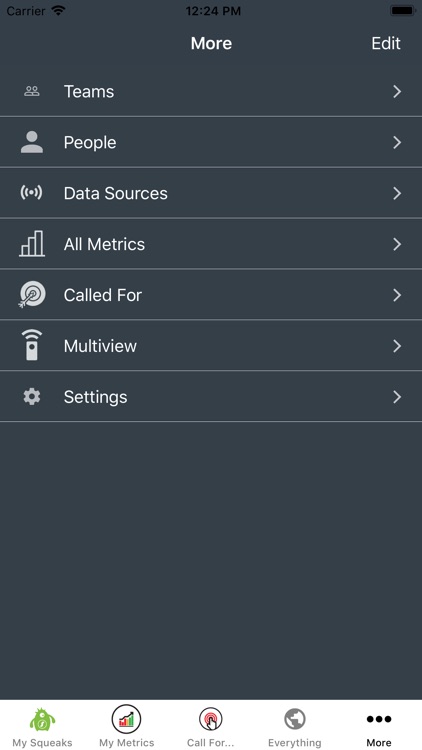
Task: Go to the Everything globe tab
Action: point(295,726)
